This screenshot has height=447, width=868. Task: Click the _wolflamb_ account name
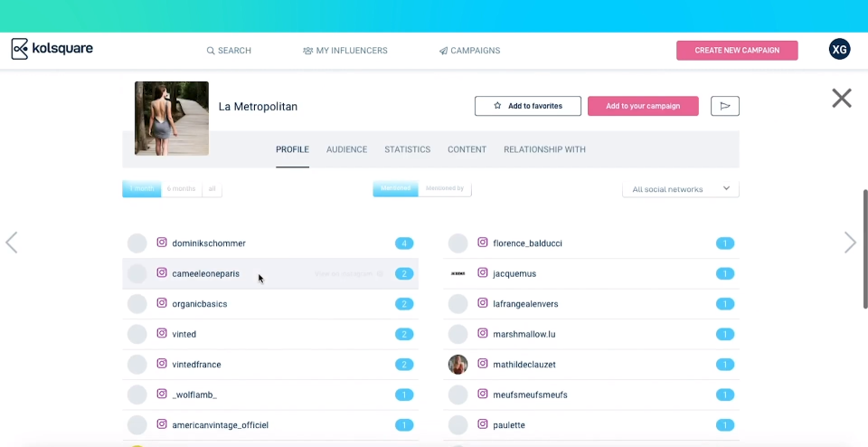(194, 395)
